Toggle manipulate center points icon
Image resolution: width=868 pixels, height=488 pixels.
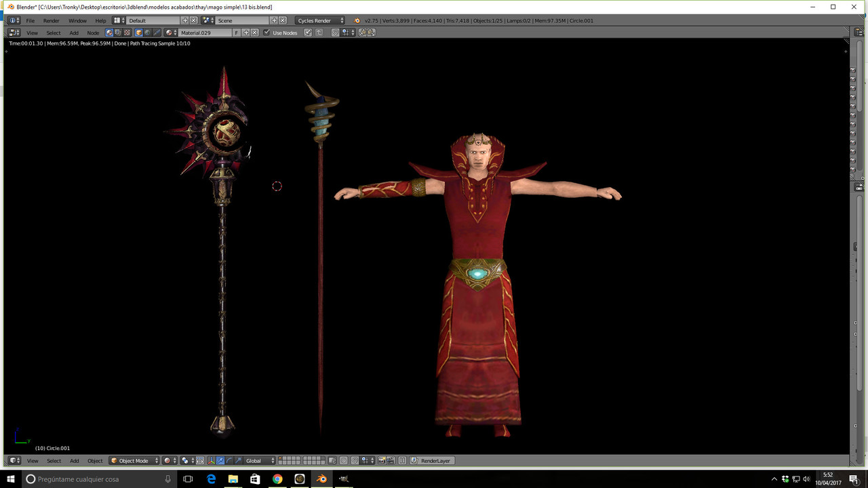coord(200,460)
